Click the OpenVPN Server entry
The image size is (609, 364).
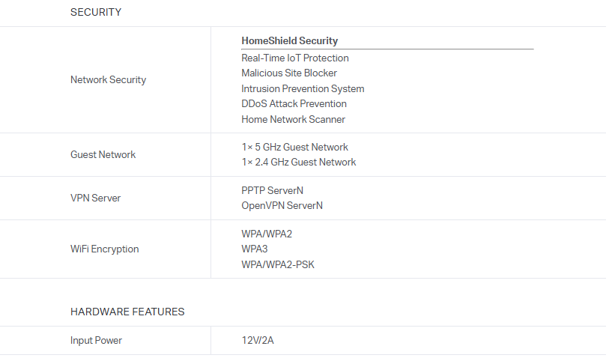[x=282, y=205]
